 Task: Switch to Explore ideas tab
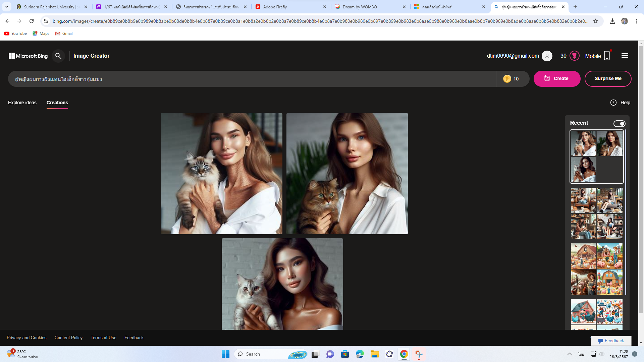22,103
